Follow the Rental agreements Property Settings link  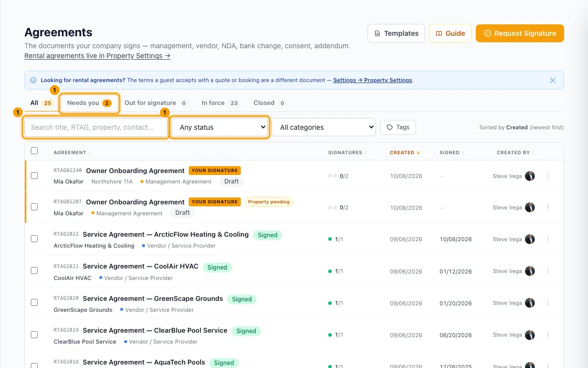pos(97,56)
